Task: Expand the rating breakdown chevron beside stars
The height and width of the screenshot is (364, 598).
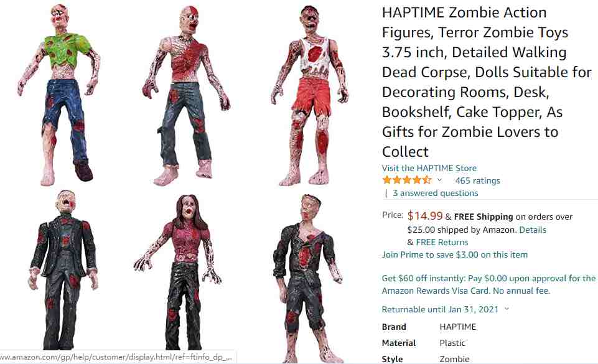Action: [x=439, y=180]
